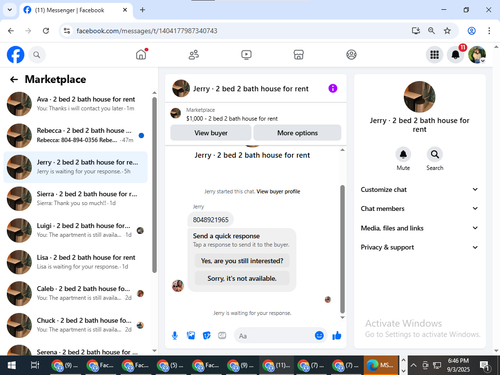Open the Chrome profile icon
The image size is (500, 375).
(471, 31)
